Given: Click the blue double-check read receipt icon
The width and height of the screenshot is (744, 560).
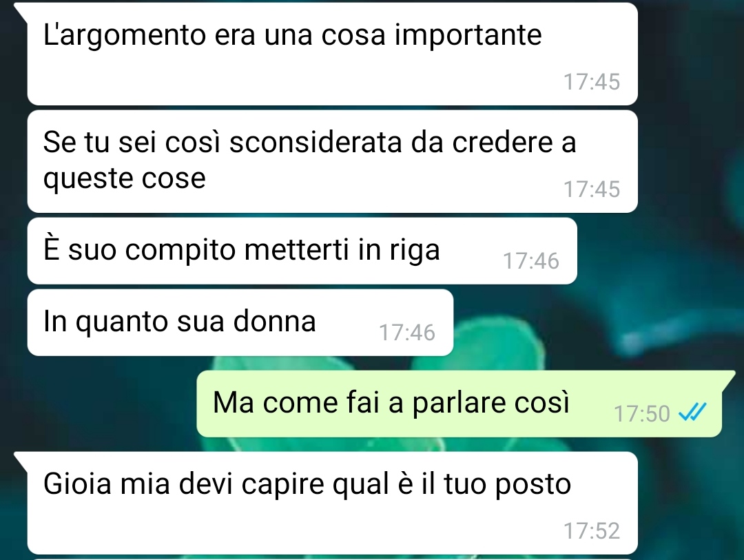Looking at the screenshot, I should click(692, 412).
